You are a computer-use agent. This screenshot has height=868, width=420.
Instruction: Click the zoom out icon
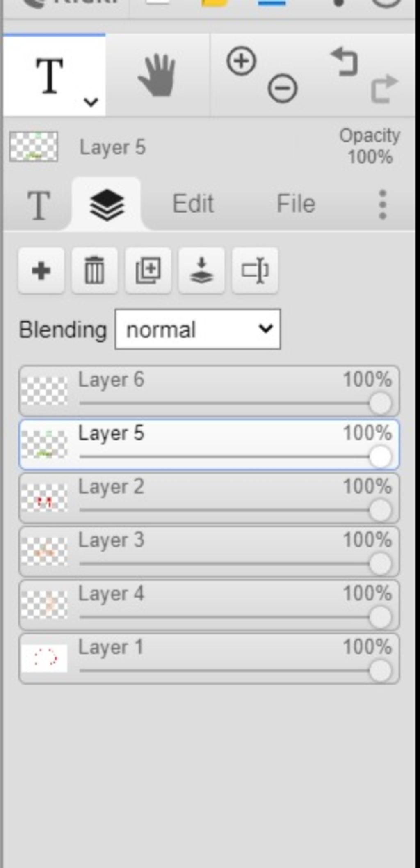tap(282, 88)
